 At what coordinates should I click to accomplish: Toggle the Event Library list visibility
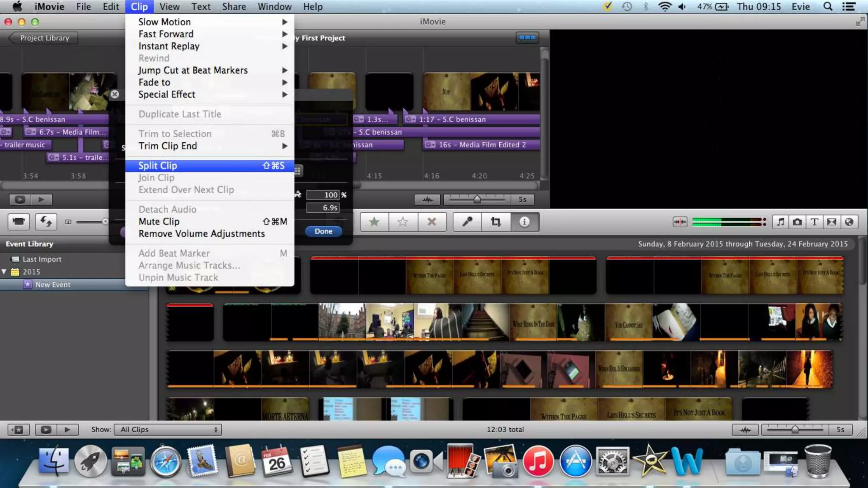19,430
